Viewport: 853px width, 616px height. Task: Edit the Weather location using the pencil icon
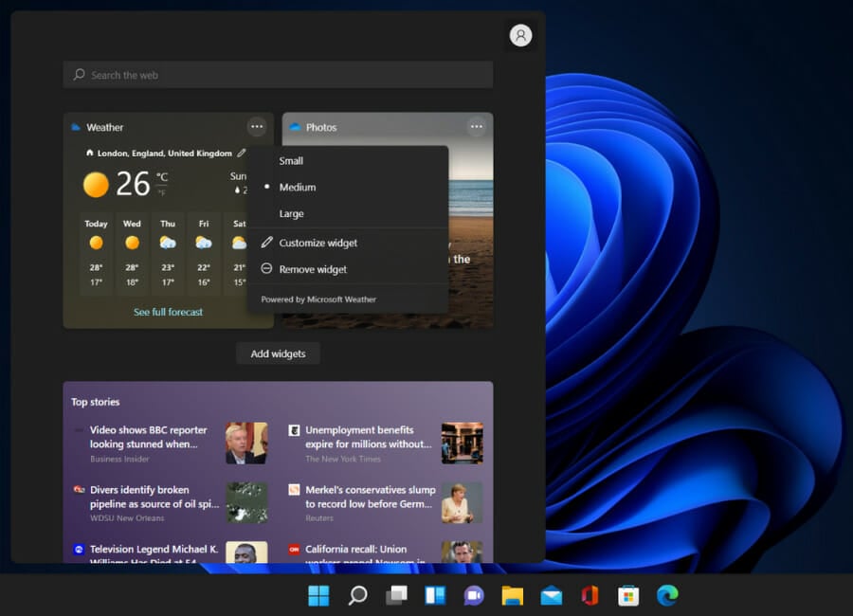point(244,153)
